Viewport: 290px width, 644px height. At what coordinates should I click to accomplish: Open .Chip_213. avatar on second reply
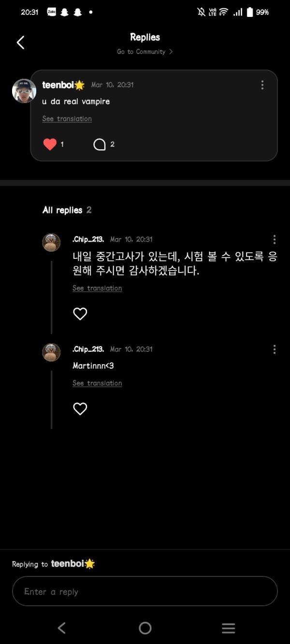[x=51, y=352]
